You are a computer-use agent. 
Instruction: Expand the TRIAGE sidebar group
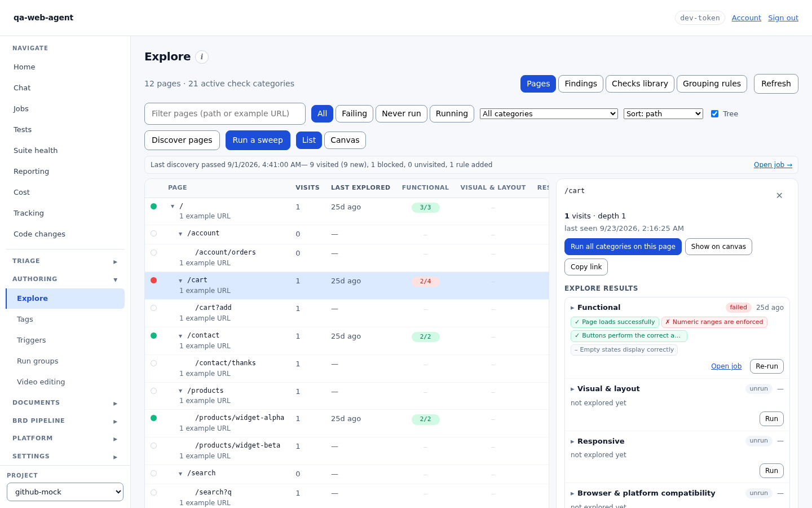(65, 261)
